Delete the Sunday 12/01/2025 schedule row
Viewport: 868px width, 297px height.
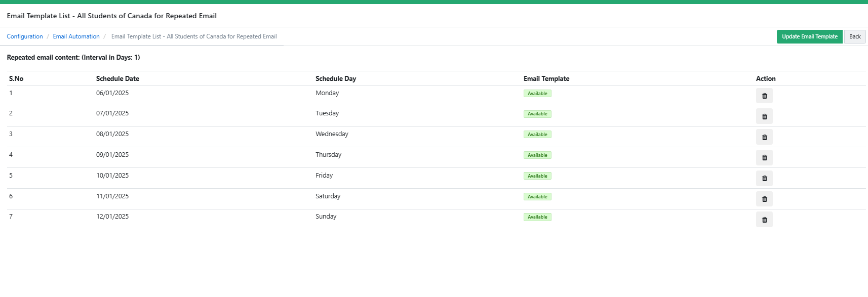click(x=764, y=220)
